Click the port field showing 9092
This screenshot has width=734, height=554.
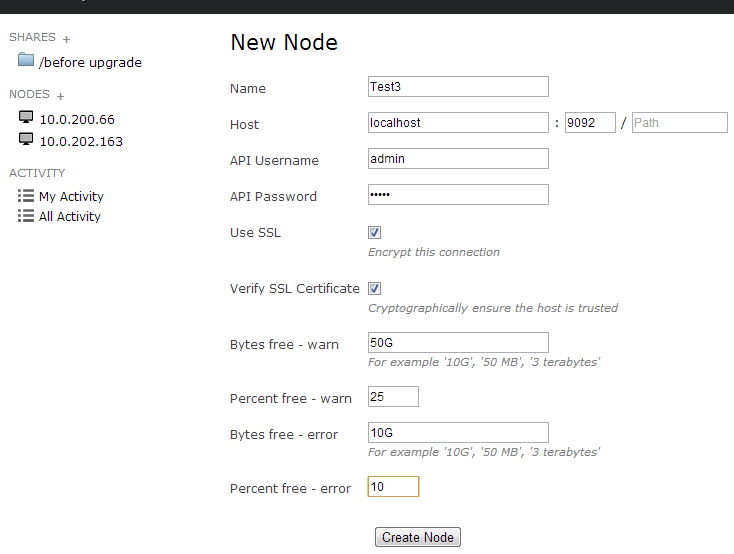pyautogui.click(x=590, y=123)
